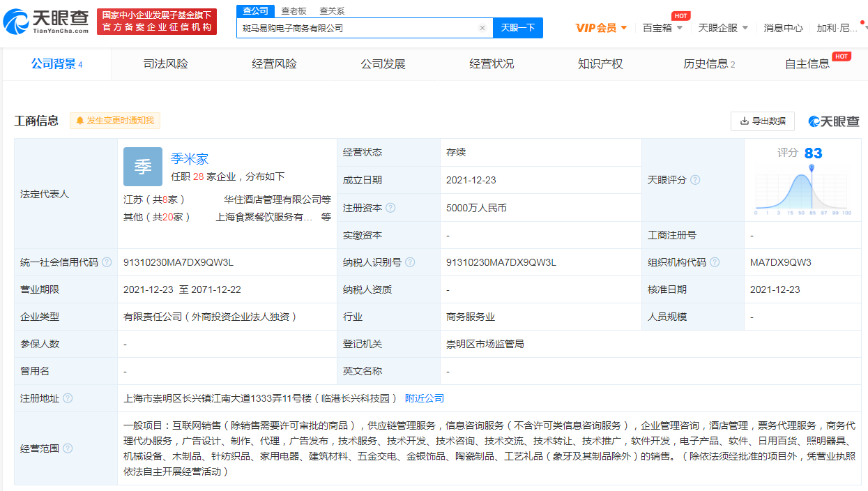Image resolution: width=868 pixels, height=491 pixels.
Task: Click the 季 avatar of the legal representative
Action: 143,167
